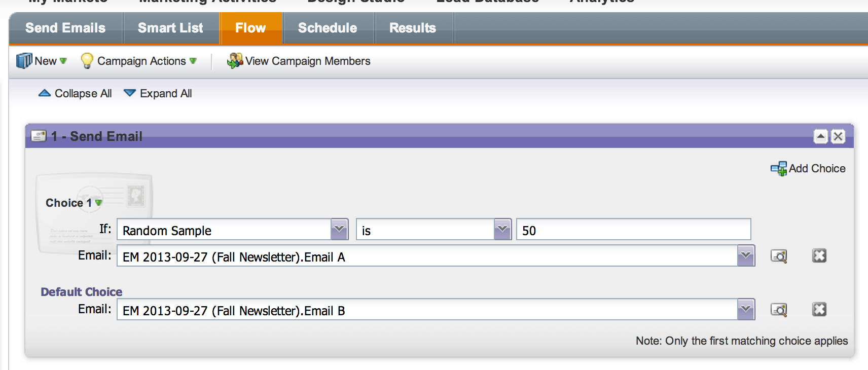Preview Email A with magnifier icon
Screen dimensions: 868x370
(778, 256)
